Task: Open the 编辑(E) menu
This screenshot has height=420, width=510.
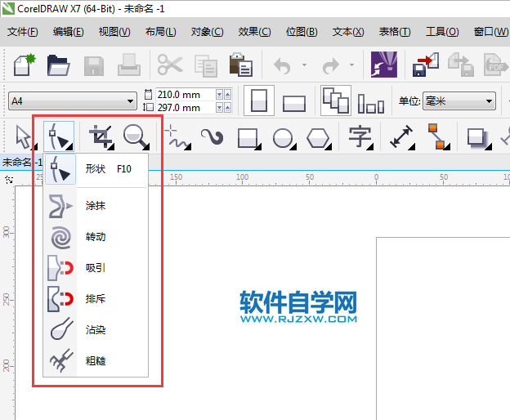Action: pyautogui.click(x=69, y=32)
